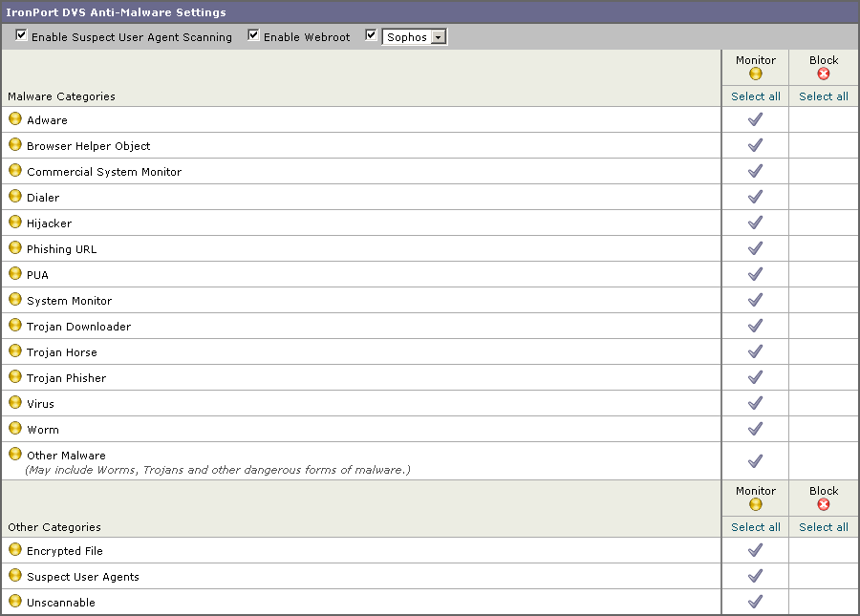Click the yellow icon beside Dialer
The image size is (860, 616).
15,196
